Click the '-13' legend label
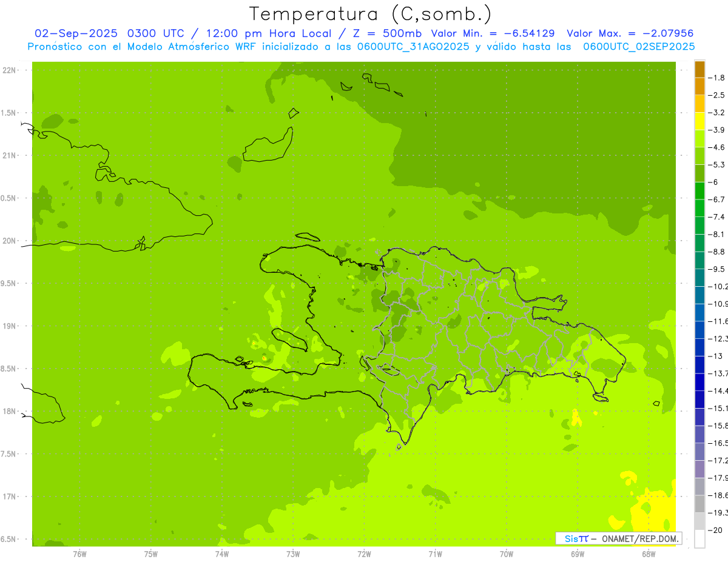Viewport: 728px width, 562px height. [715, 356]
